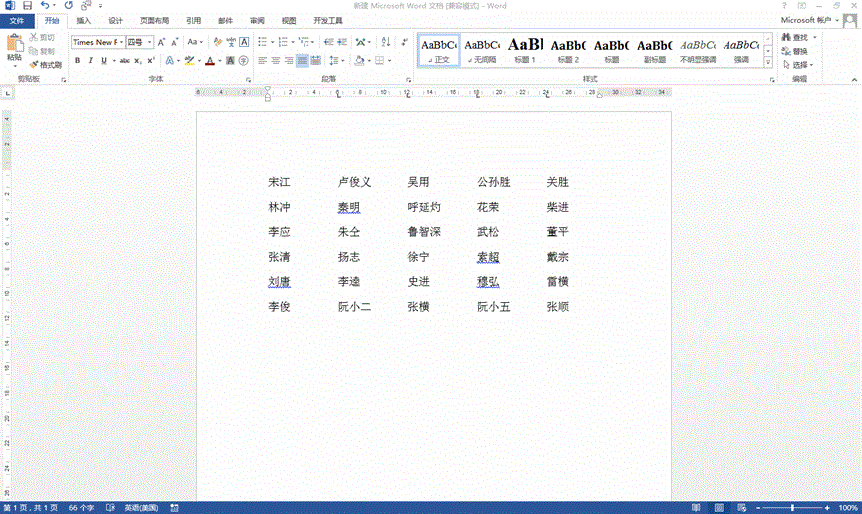The width and height of the screenshot is (862, 514).
Task: Switch to the 插入 (Insert) ribbon tab
Action: click(84, 20)
